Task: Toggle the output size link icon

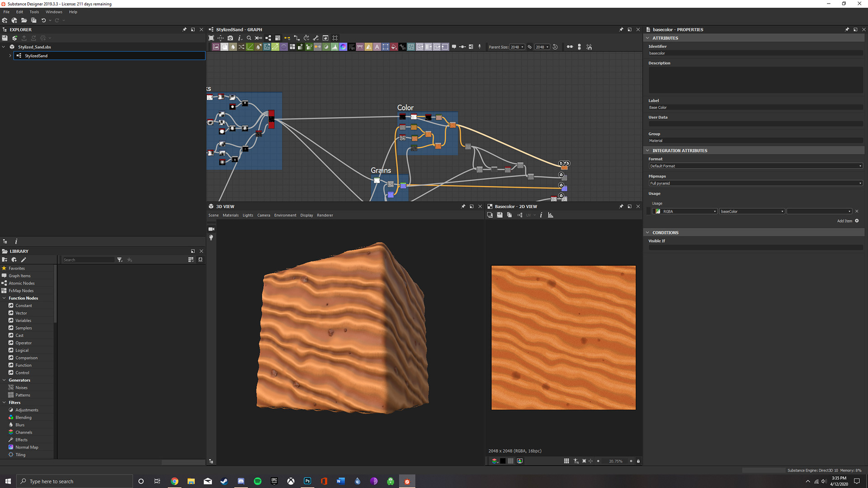Action: click(529, 47)
